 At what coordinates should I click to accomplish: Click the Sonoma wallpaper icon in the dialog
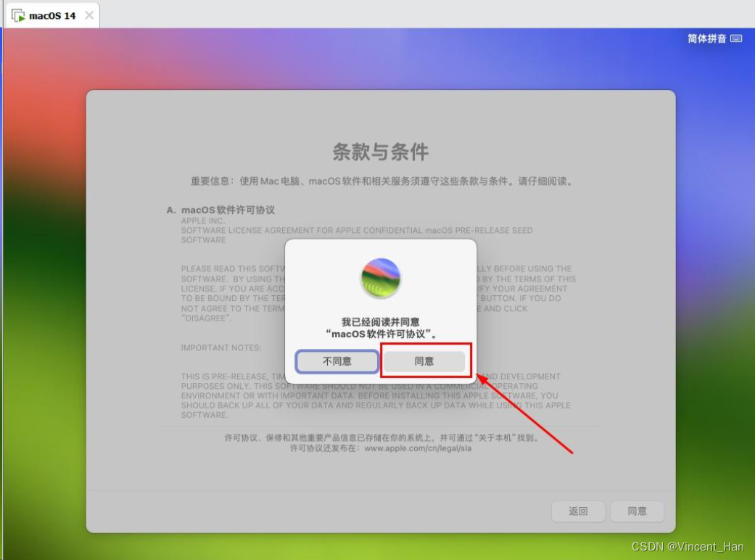[380, 278]
